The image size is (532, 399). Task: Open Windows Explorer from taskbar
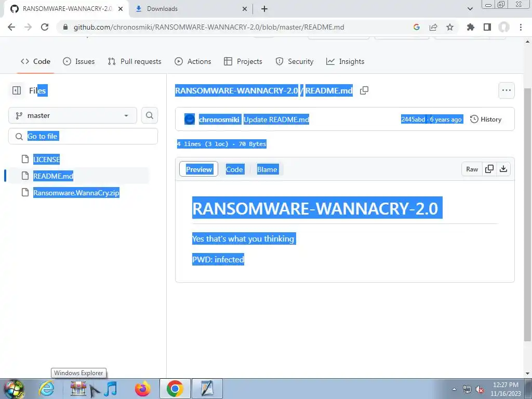(78, 389)
